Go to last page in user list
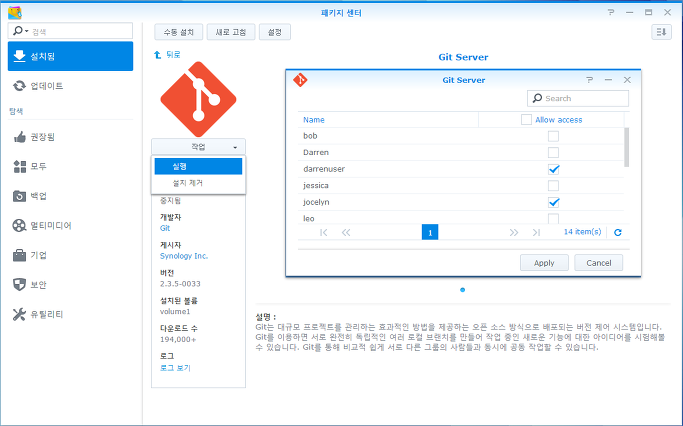The width and height of the screenshot is (683, 426). point(536,232)
